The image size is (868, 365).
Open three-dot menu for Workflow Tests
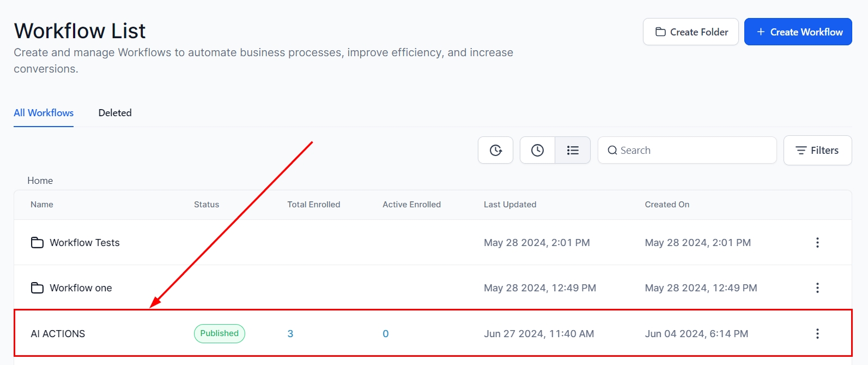817,242
